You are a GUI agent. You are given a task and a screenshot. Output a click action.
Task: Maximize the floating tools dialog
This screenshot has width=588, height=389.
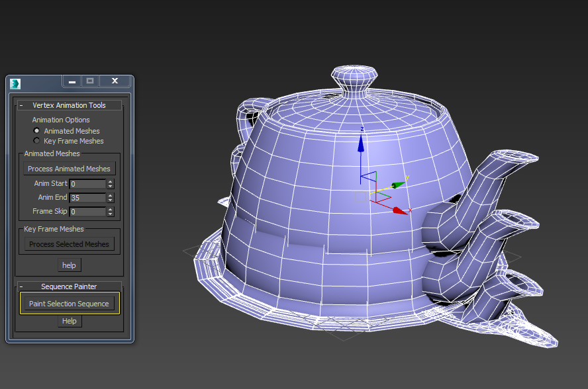coord(90,81)
